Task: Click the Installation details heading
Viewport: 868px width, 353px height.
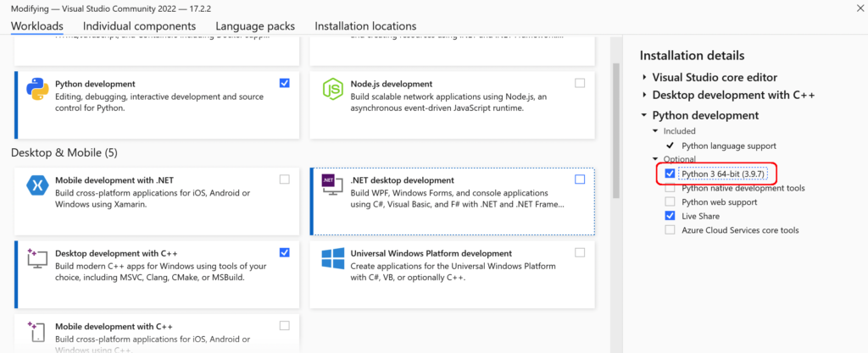Action: click(692, 55)
